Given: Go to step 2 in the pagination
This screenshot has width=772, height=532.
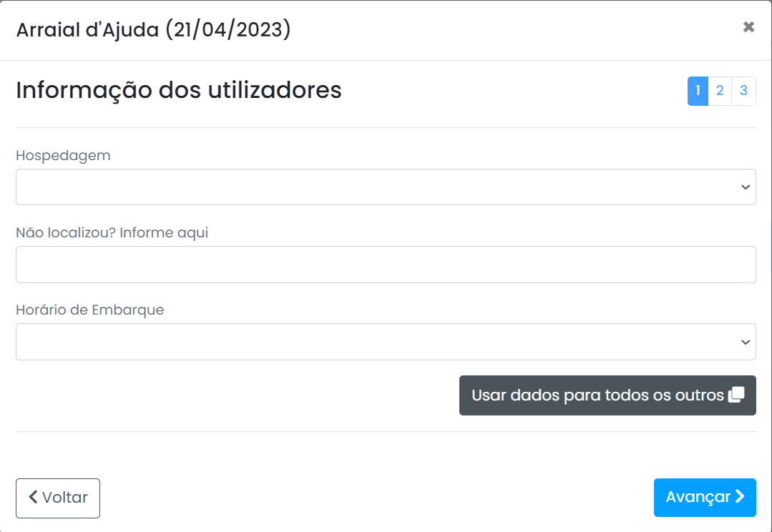Looking at the screenshot, I should coord(720,91).
